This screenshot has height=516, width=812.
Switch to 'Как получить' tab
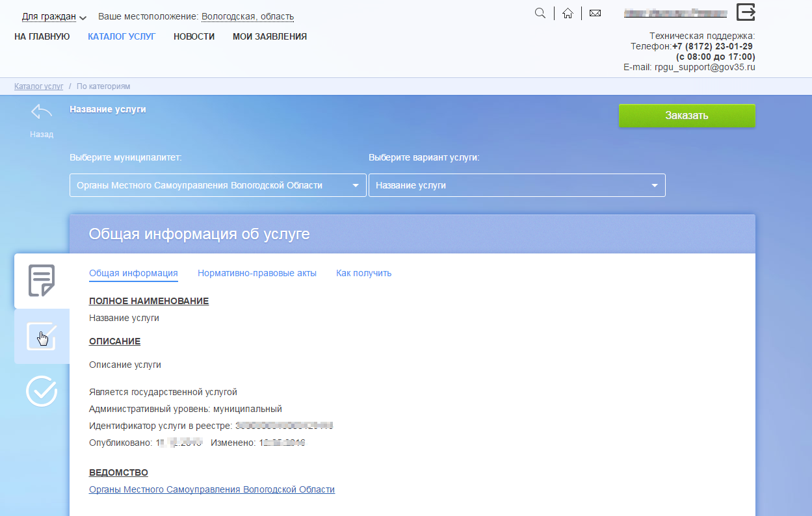click(x=363, y=273)
